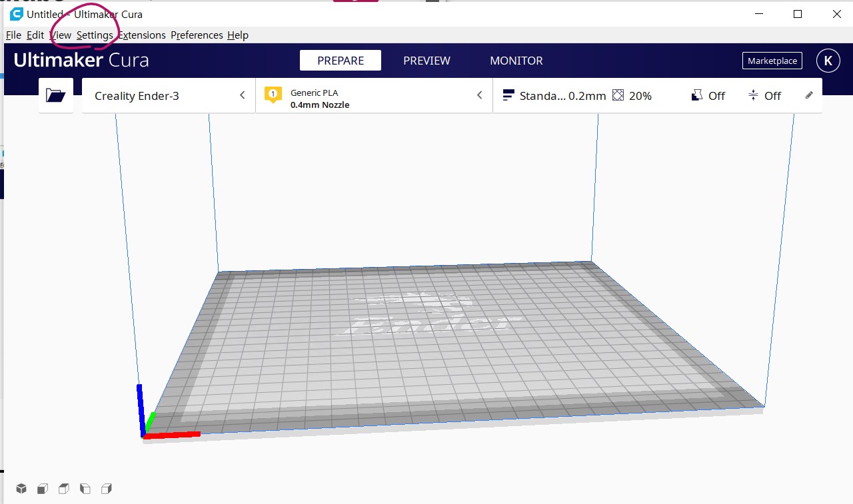The height and width of the screenshot is (504, 853).
Task: Open the File menu
Action: (13, 35)
